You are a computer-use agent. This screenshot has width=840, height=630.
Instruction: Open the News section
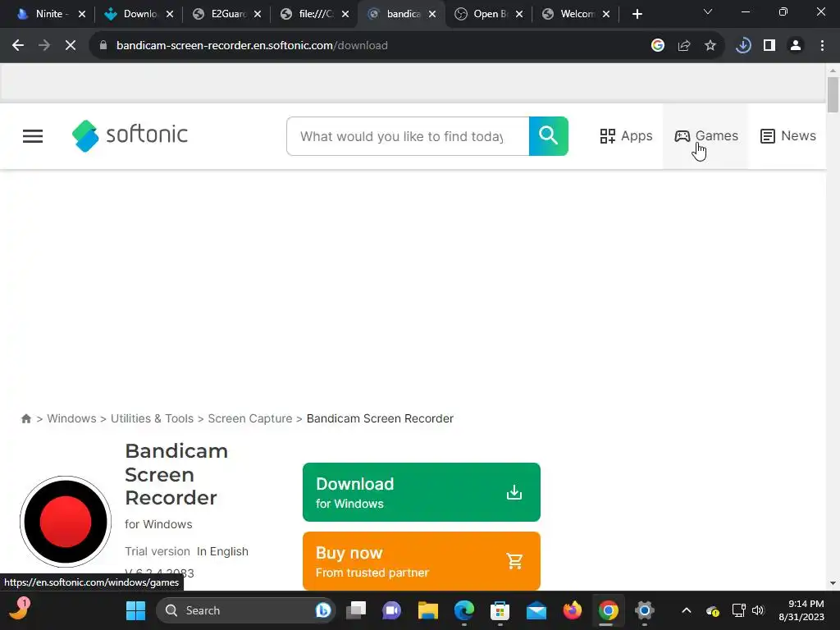click(x=787, y=136)
